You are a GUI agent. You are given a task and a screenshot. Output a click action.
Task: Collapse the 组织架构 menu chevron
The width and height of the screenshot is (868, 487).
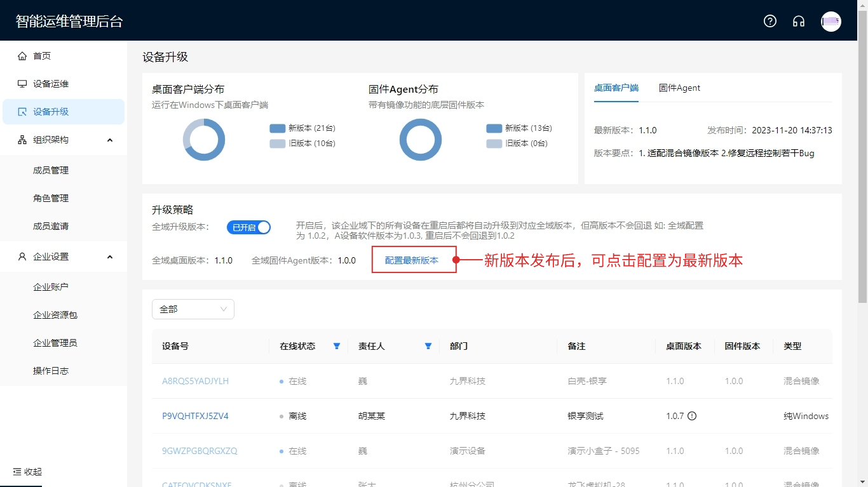click(x=109, y=140)
